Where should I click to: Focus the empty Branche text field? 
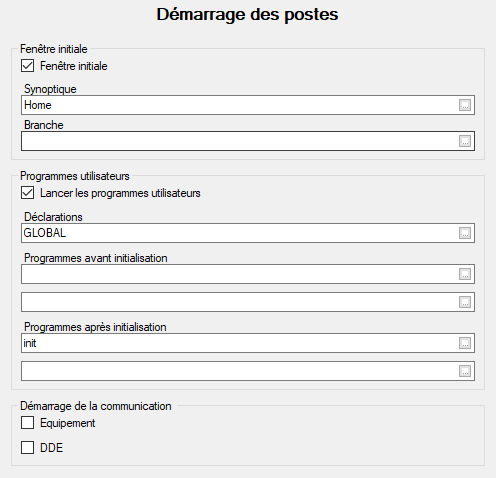pyautogui.click(x=248, y=141)
